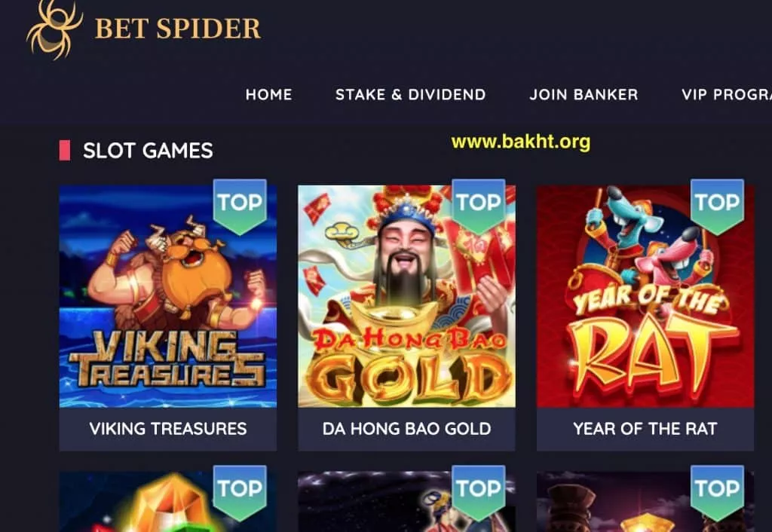Open the Home menu item
The width and height of the screenshot is (772, 532).
[269, 94]
